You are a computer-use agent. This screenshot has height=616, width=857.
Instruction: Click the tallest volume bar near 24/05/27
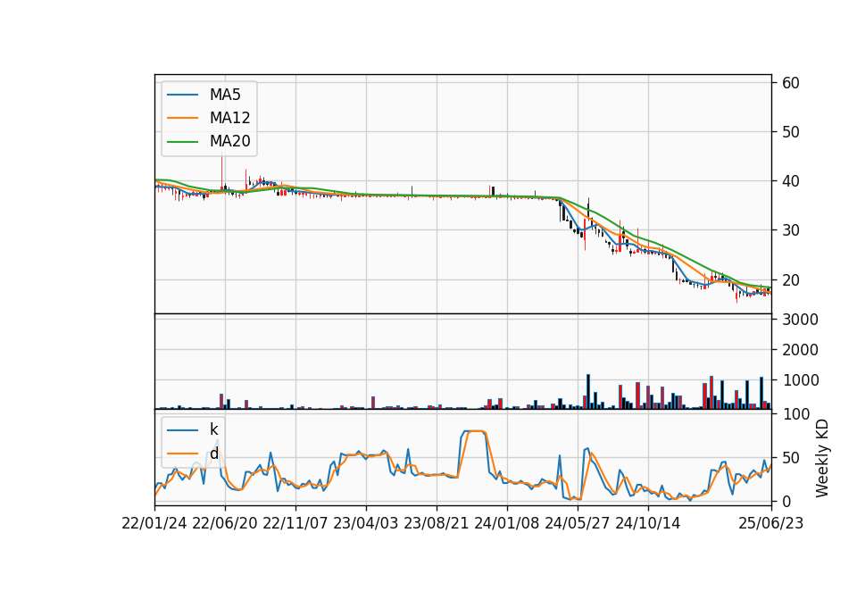(x=588, y=391)
